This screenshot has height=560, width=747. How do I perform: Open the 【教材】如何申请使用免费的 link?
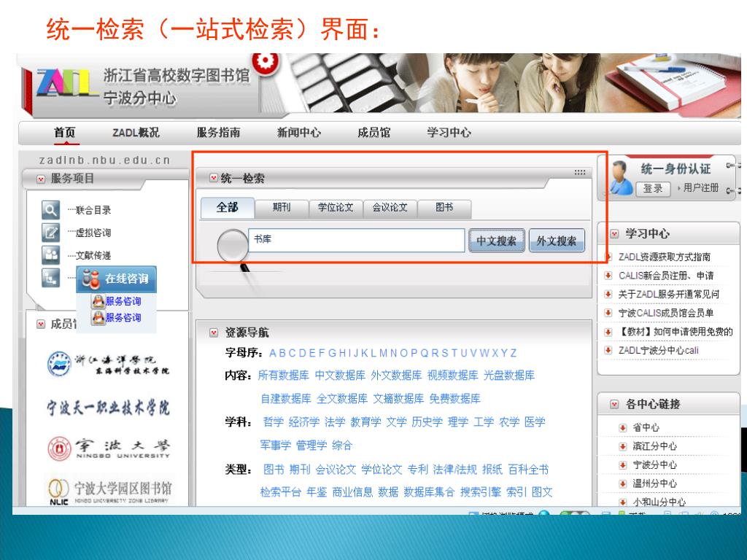(x=675, y=332)
